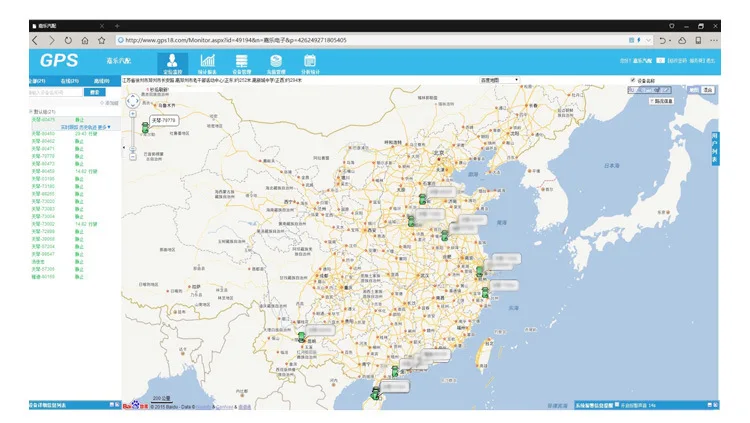Click the blue Search button
This screenshot has width=750, height=423.
click(95, 92)
